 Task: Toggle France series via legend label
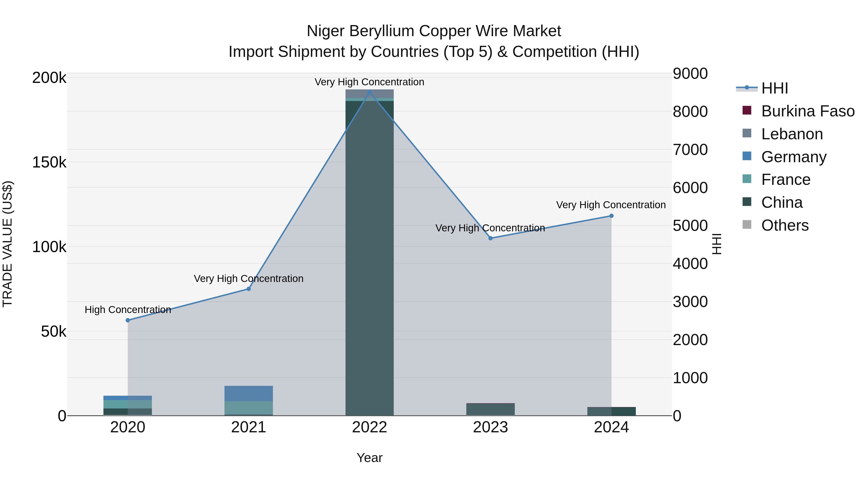(786, 180)
